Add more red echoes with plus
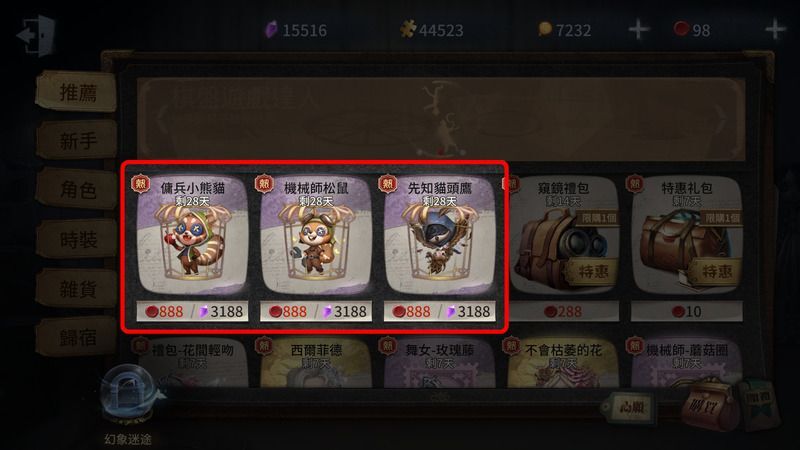 click(x=775, y=29)
